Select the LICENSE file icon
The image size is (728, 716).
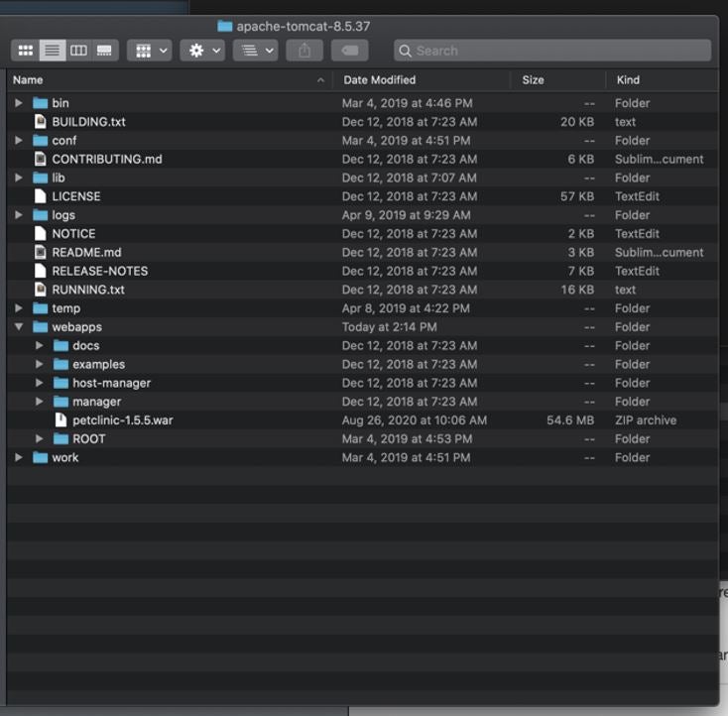click(41, 196)
